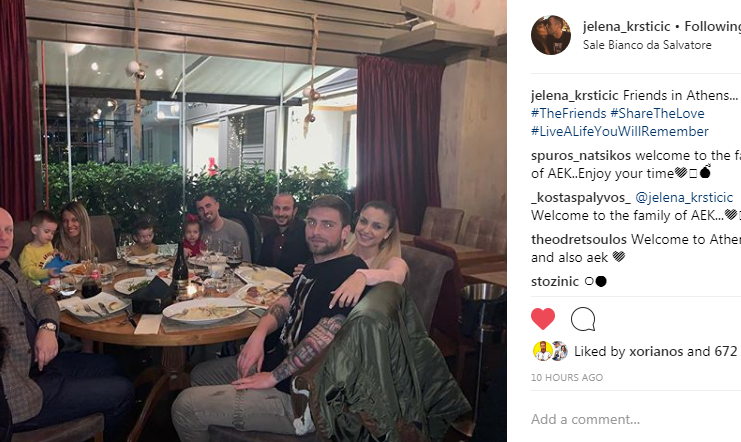This screenshot has width=741, height=442.
Task: Click the restaurant dinner photo
Action: pyautogui.click(x=253, y=221)
